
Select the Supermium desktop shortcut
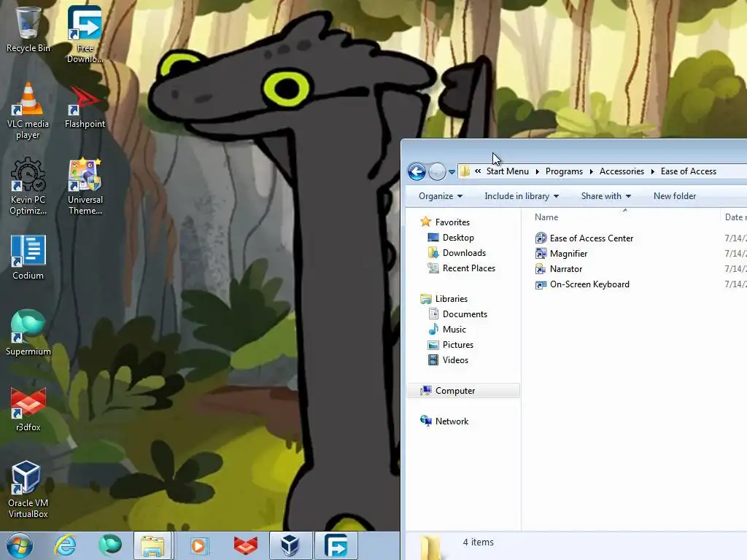click(x=28, y=332)
